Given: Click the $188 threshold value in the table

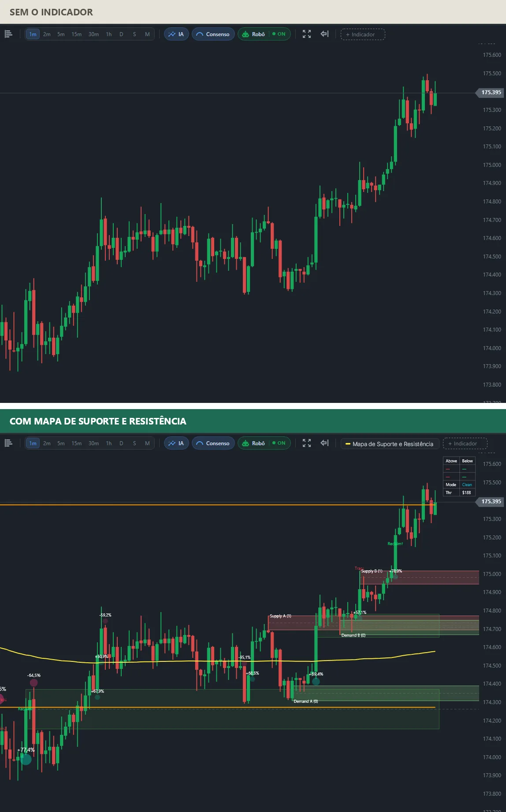Looking at the screenshot, I should [x=467, y=493].
